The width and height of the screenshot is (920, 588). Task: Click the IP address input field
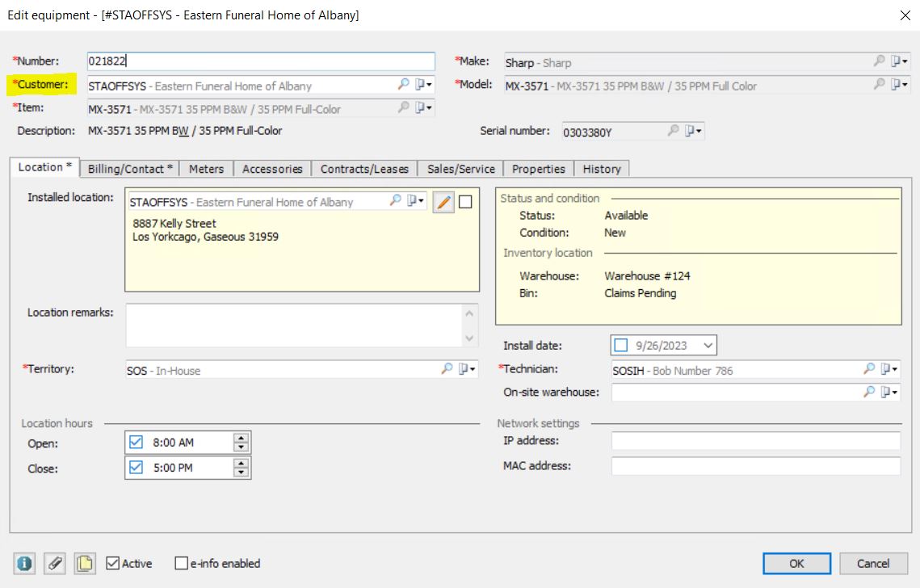(x=756, y=441)
